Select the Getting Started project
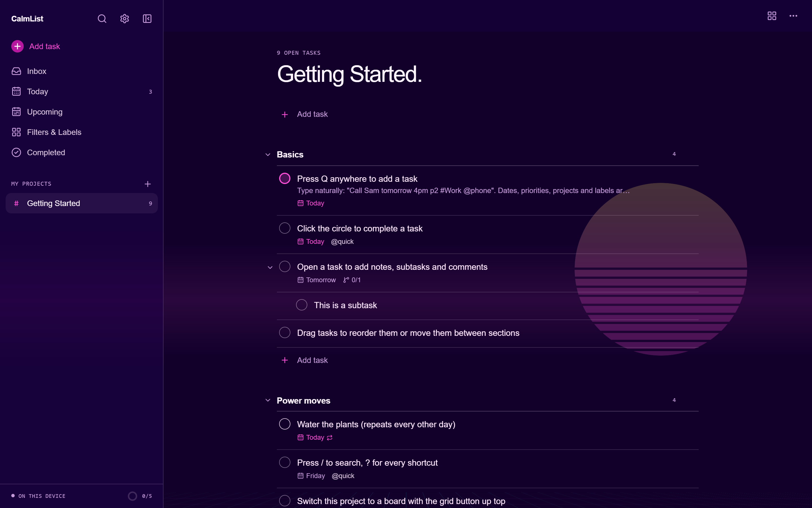The height and width of the screenshot is (508, 812). (x=81, y=203)
